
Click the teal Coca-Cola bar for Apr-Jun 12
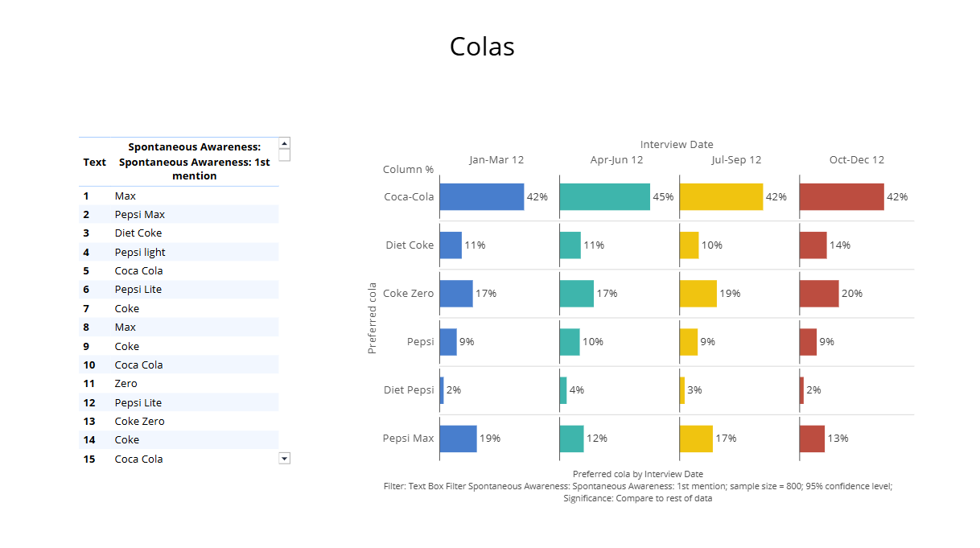pyautogui.click(x=604, y=197)
